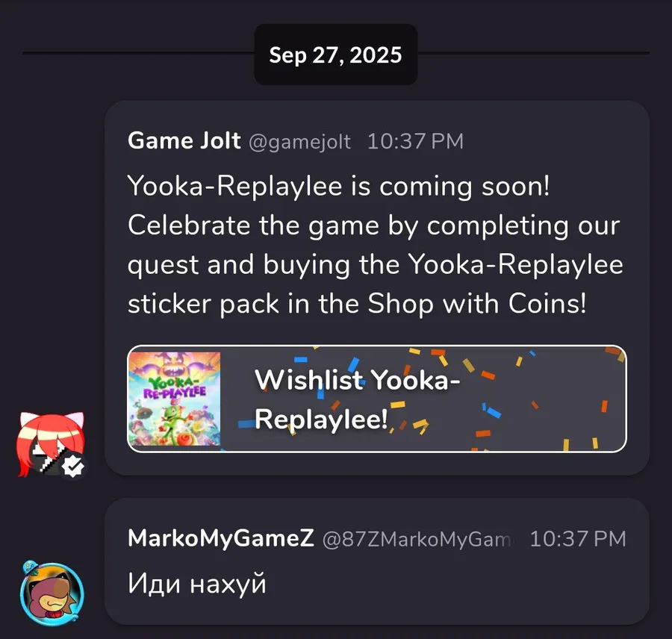
Task: Click the 'Celebrate the game by completing our' line
Action: (374, 226)
